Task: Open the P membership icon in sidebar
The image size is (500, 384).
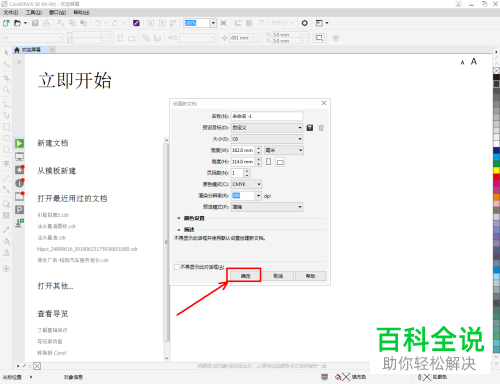Action: tap(19, 210)
